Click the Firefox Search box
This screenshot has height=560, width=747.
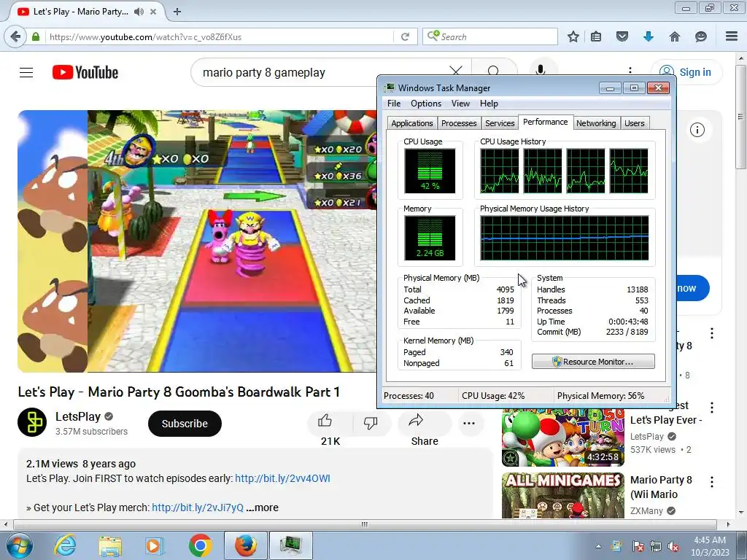[x=489, y=36]
